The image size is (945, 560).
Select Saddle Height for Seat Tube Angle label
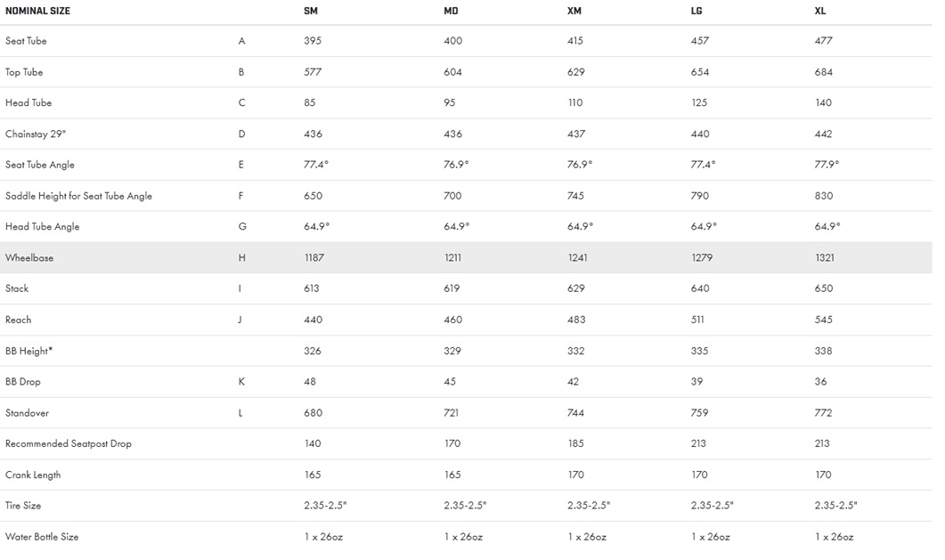[78, 196]
